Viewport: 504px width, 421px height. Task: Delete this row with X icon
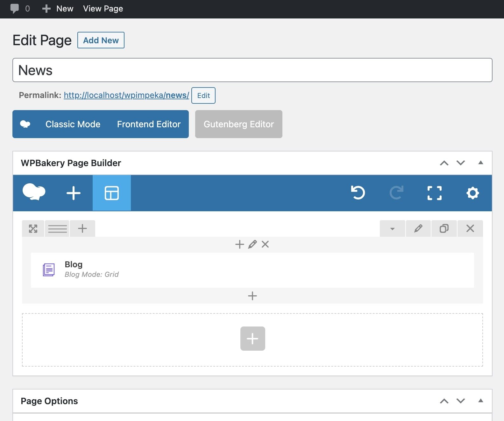point(470,228)
